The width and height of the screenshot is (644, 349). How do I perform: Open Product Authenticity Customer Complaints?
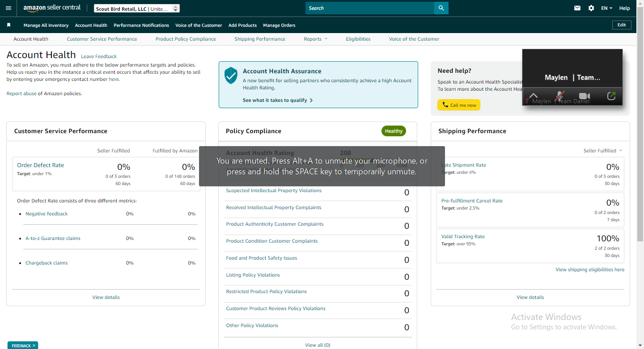[275, 224]
